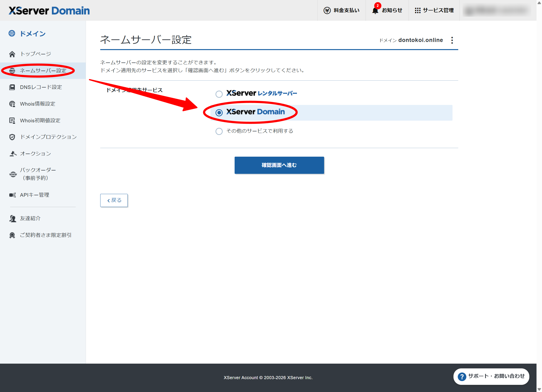Click the APIキー管理 icon

coord(12,195)
